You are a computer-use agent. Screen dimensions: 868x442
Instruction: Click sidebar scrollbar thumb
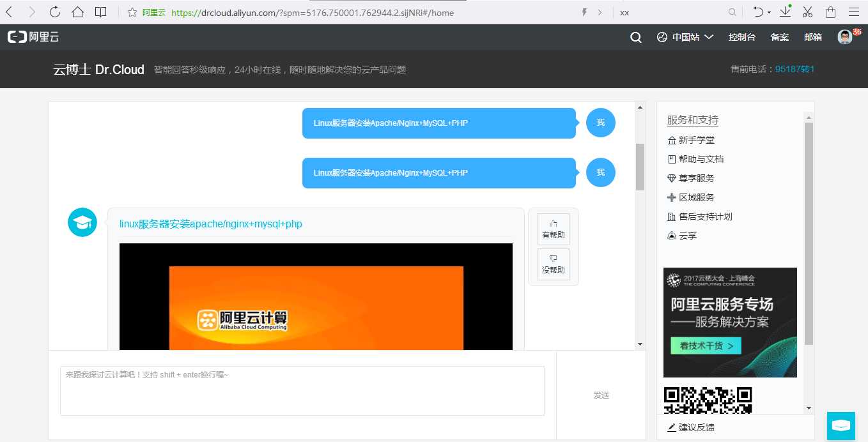[809, 233]
